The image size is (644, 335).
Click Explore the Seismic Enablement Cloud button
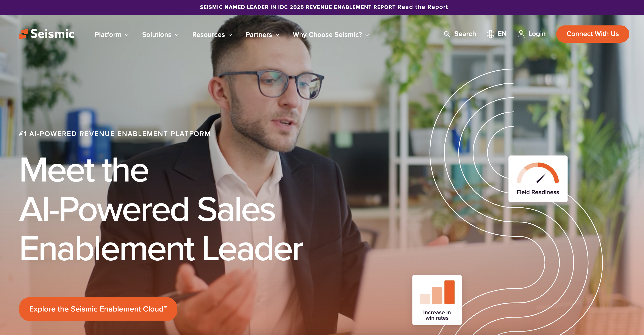pos(98,309)
